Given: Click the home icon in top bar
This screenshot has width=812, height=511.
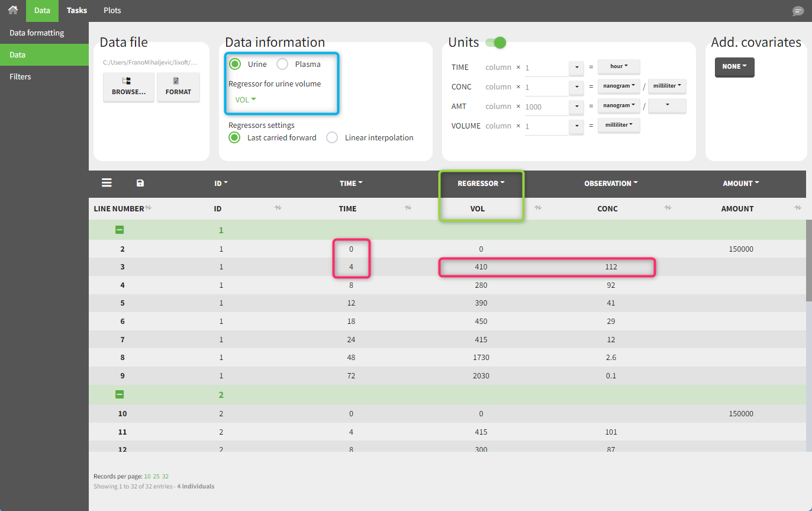Looking at the screenshot, I should 12,10.
